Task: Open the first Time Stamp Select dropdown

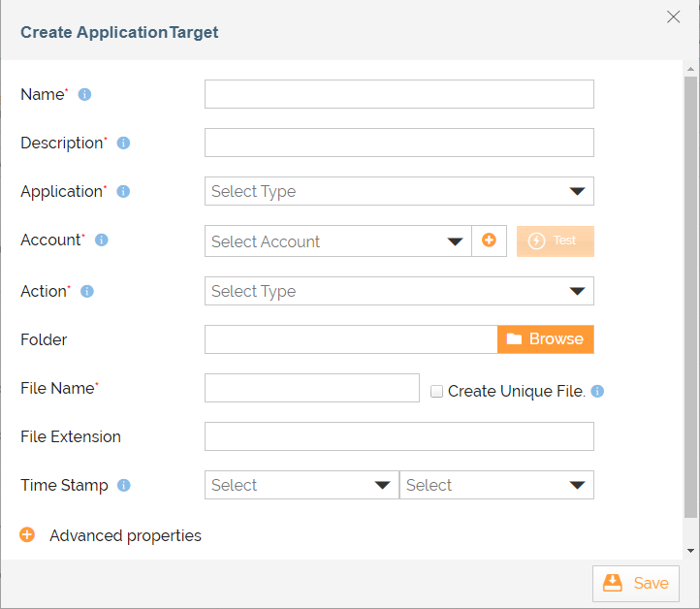Action: pos(302,485)
